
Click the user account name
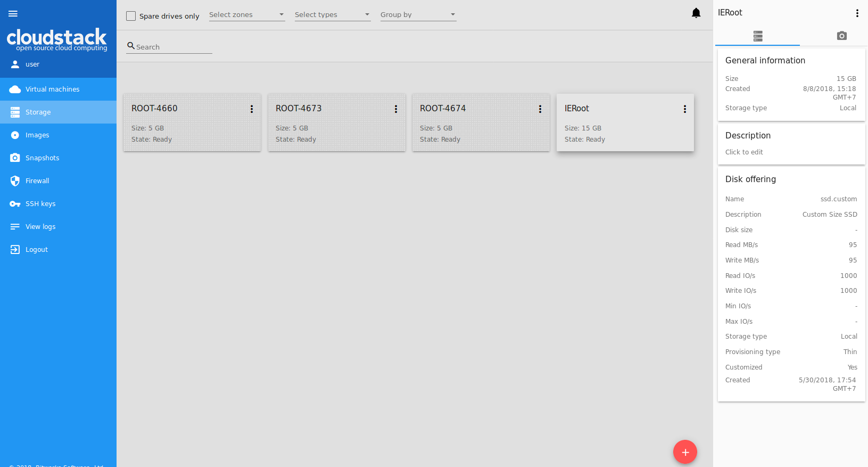(x=32, y=64)
